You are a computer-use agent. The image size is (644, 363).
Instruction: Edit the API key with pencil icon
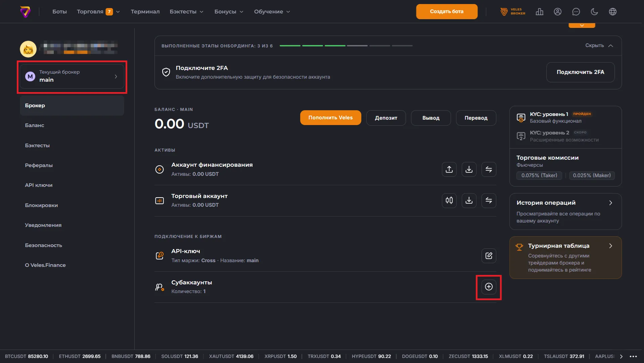click(489, 256)
